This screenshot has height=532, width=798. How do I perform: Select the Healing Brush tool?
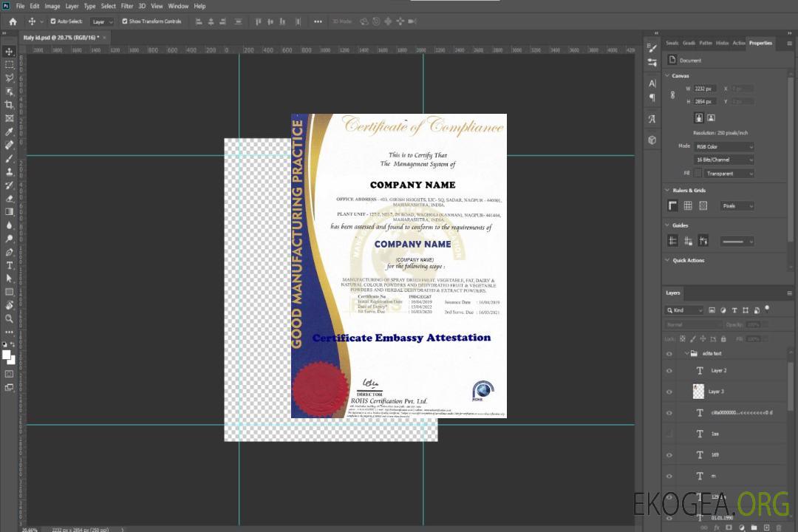click(x=9, y=145)
